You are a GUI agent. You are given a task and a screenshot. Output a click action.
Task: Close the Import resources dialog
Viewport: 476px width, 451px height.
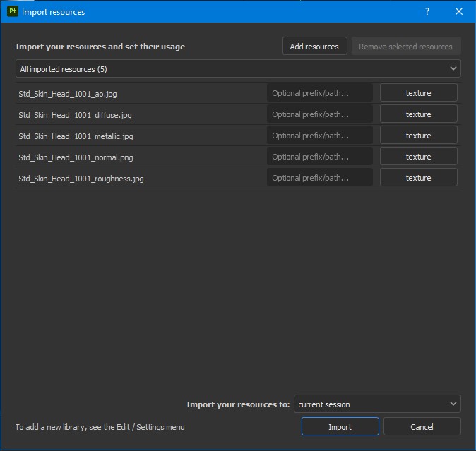tap(459, 11)
